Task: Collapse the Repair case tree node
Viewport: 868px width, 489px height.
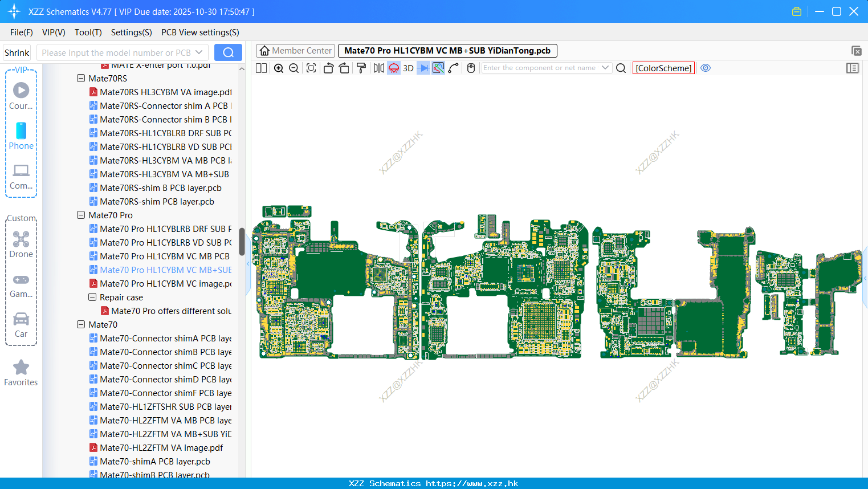Action: tap(92, 297)
